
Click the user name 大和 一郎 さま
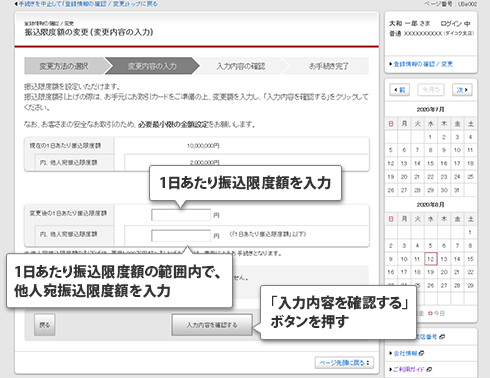click(409, 23)
